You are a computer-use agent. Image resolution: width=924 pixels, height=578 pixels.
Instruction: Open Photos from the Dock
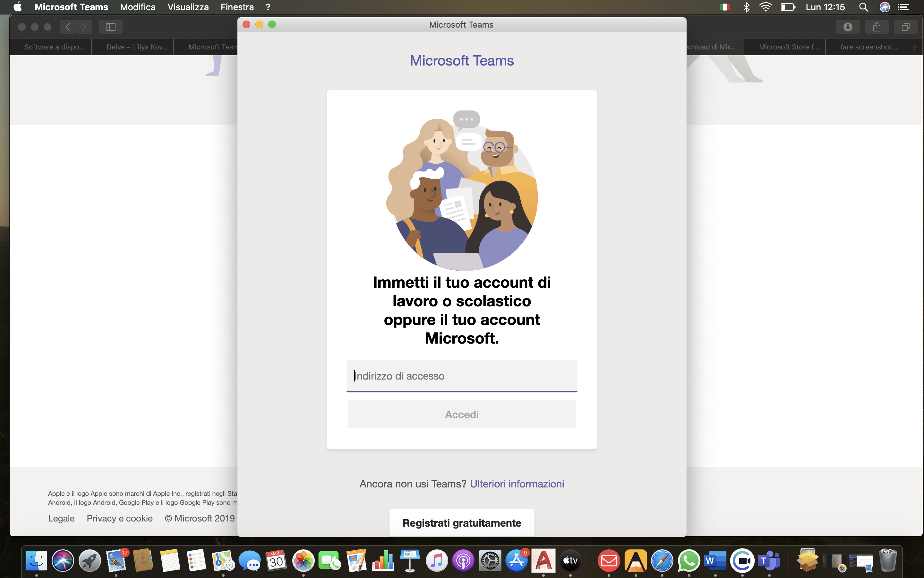303,560
